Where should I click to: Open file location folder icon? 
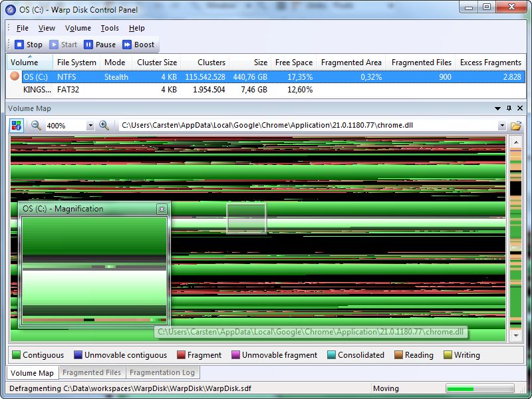coord(516,126)
